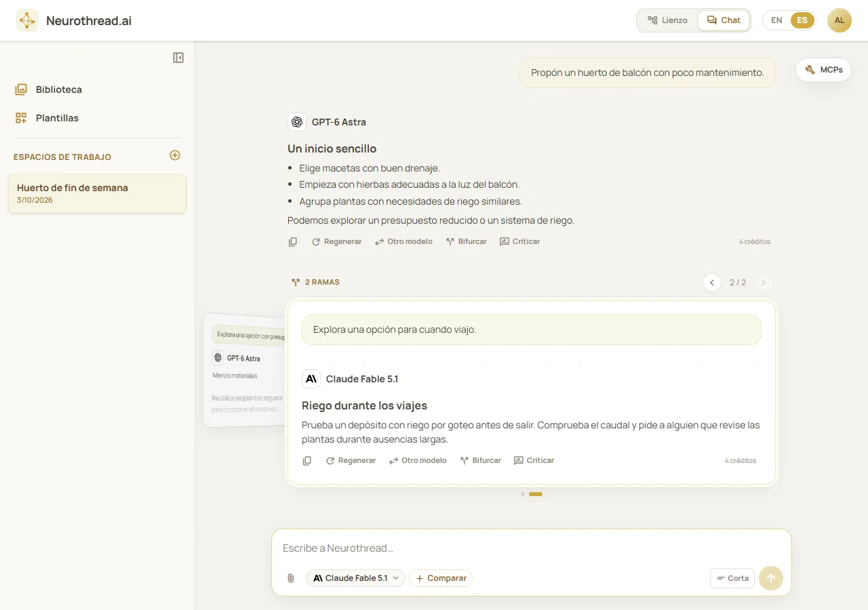Set interface language to ES
The width and height of the screenshot is (868, 610).
pos(802,20)
